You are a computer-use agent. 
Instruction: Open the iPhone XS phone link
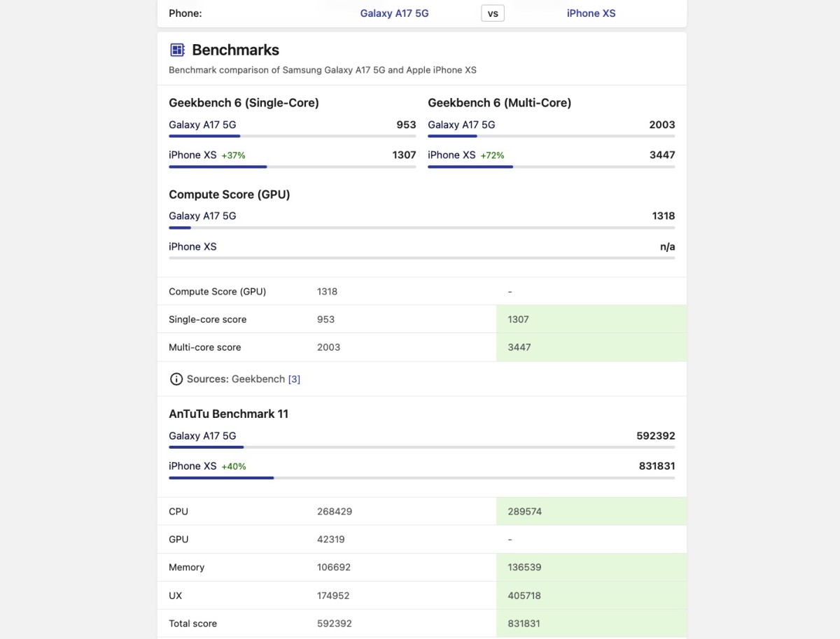(x=591, y=13)
